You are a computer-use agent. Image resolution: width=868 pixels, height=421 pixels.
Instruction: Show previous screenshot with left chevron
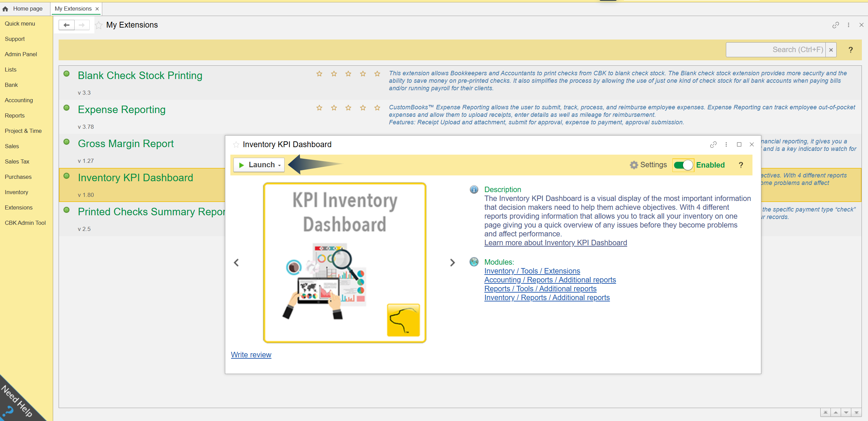[x=237, y=263]
